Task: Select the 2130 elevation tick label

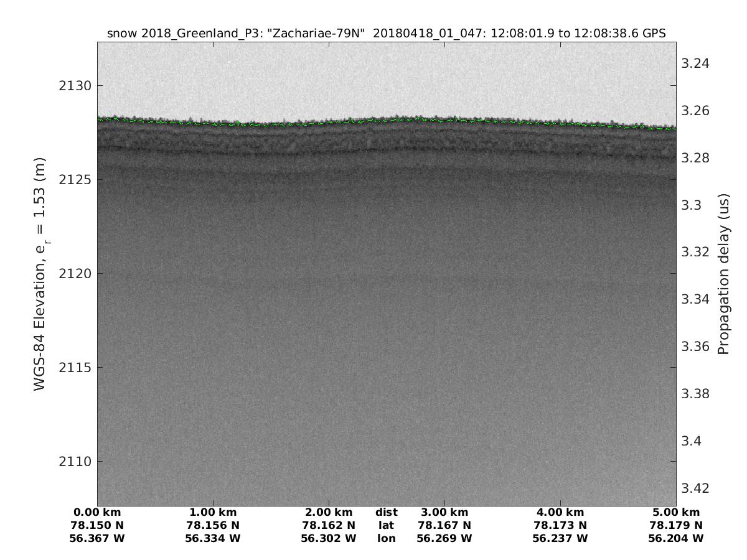Action: click(x=75, y=85)
